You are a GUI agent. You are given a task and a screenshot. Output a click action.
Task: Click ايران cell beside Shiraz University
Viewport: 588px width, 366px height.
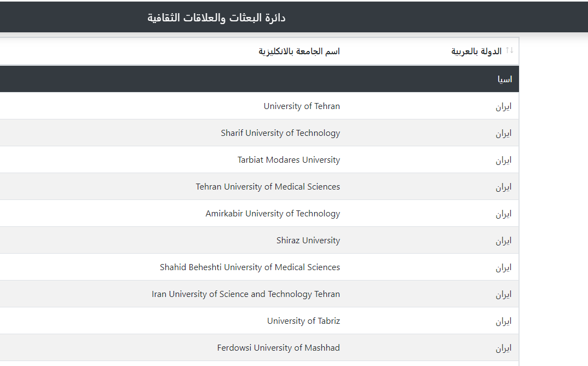503,241
